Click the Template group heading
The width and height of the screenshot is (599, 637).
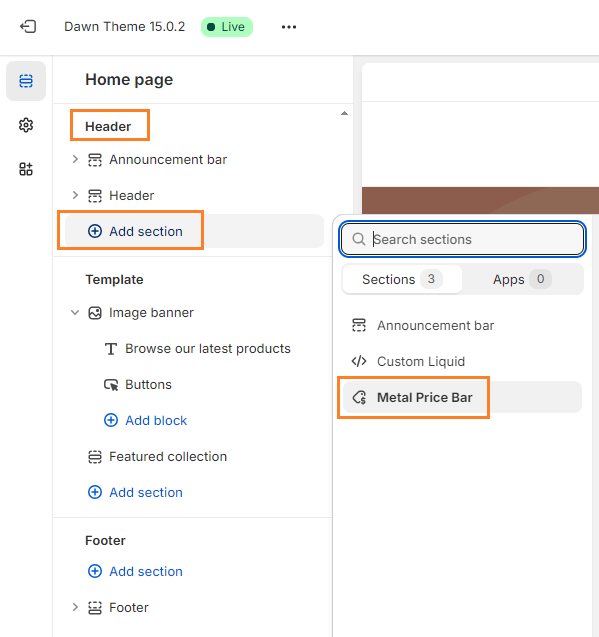point(114,280)
